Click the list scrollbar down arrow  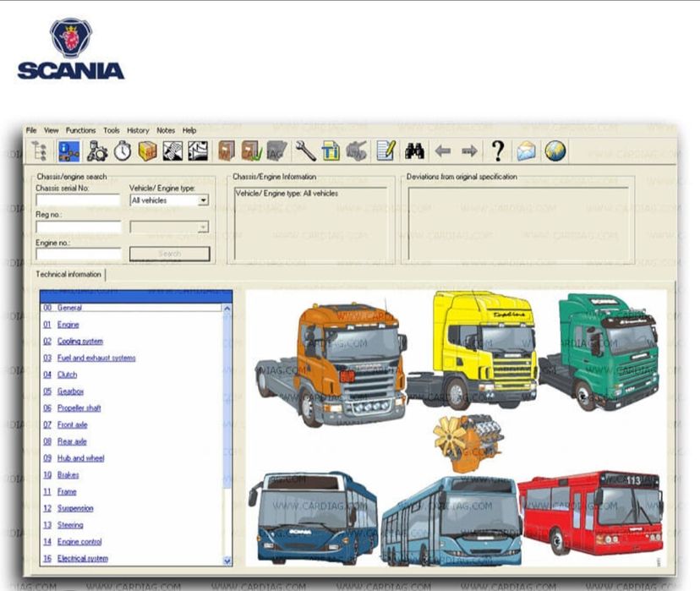(x=227, y=561)
